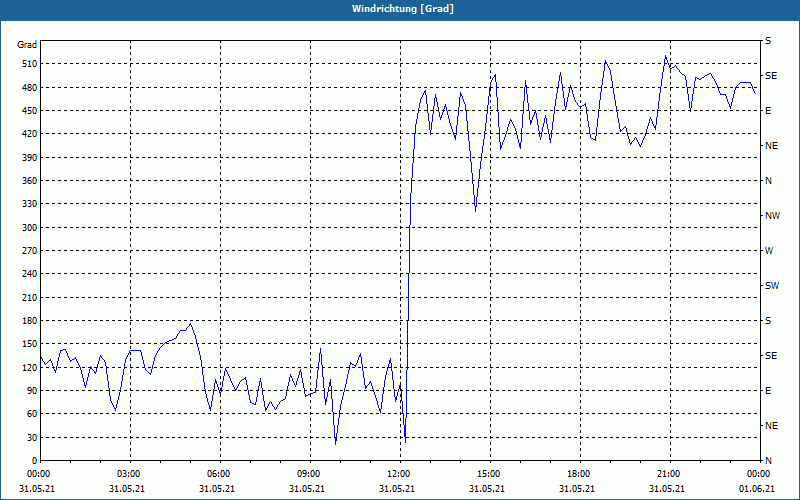Select the 0 y-axis value

(34, 460)
